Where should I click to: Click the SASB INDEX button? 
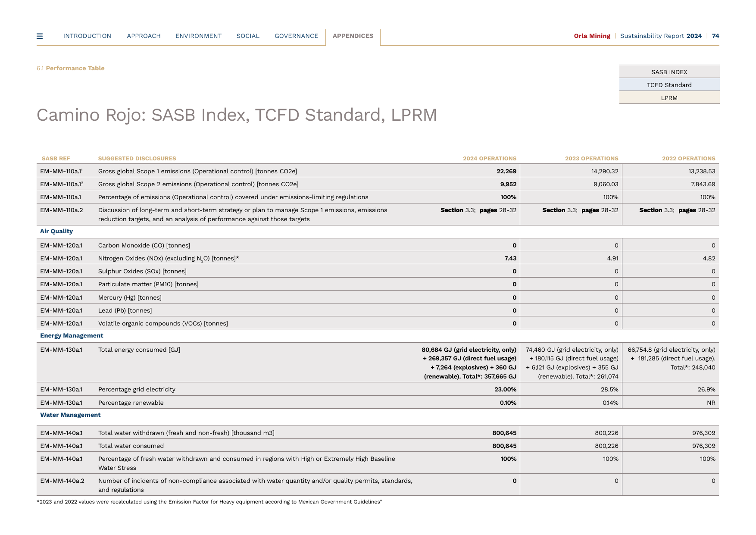point(669,72)
